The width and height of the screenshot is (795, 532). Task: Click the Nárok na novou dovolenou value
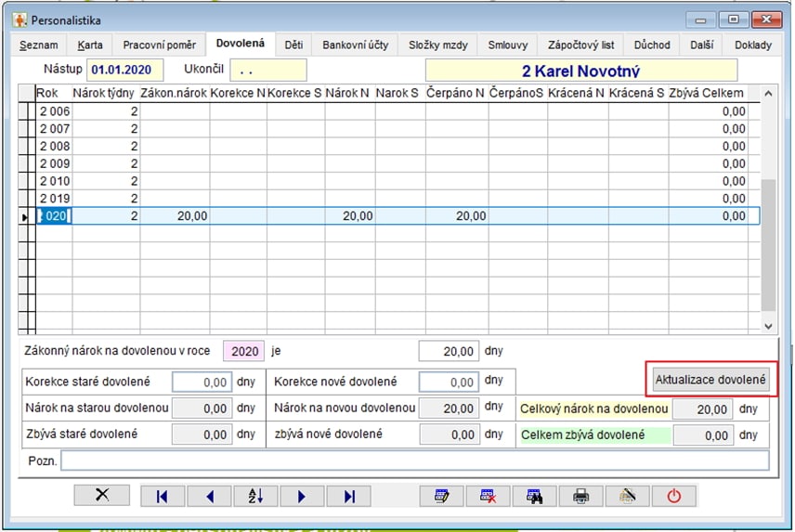449,409
